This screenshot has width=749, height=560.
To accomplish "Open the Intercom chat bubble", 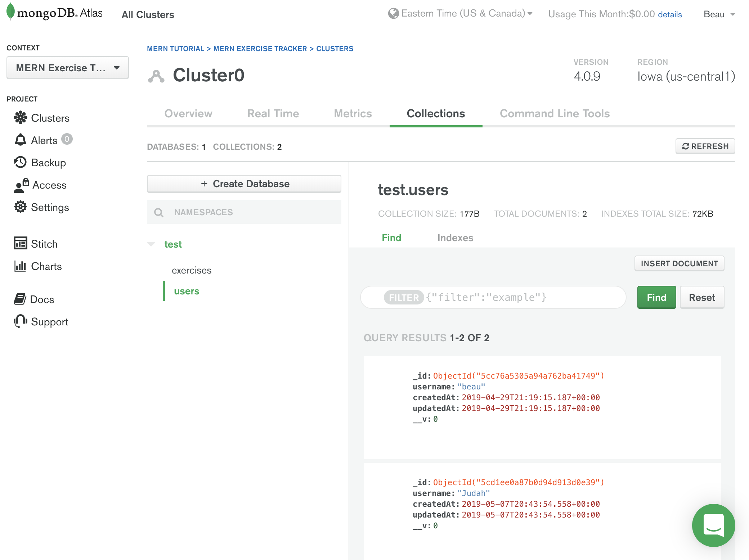I will point(713,525).
